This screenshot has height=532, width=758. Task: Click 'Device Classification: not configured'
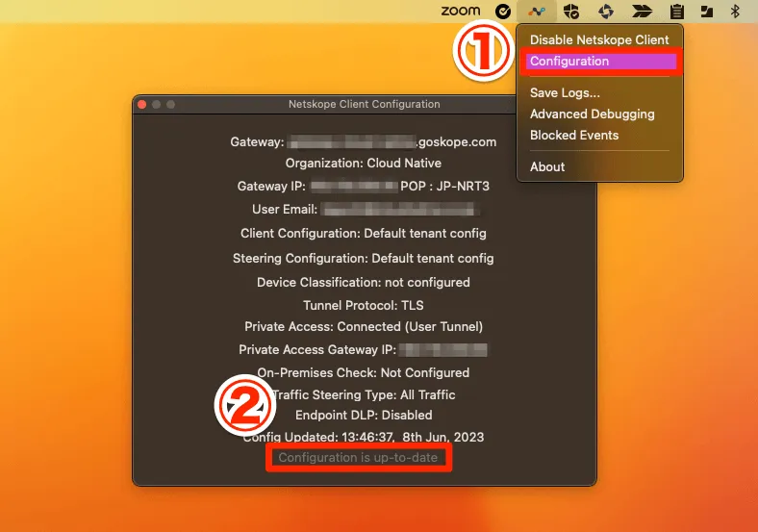click(x=363, y=282)
